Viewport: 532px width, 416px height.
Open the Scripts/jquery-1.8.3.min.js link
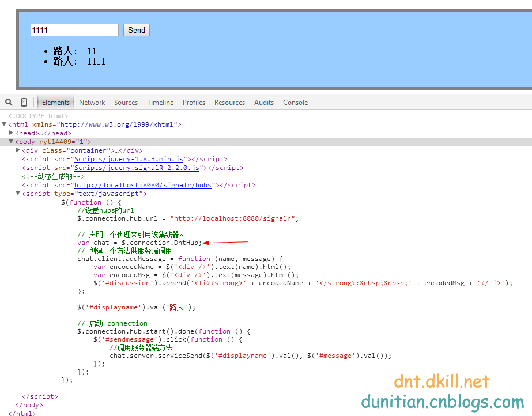point(129,159)
